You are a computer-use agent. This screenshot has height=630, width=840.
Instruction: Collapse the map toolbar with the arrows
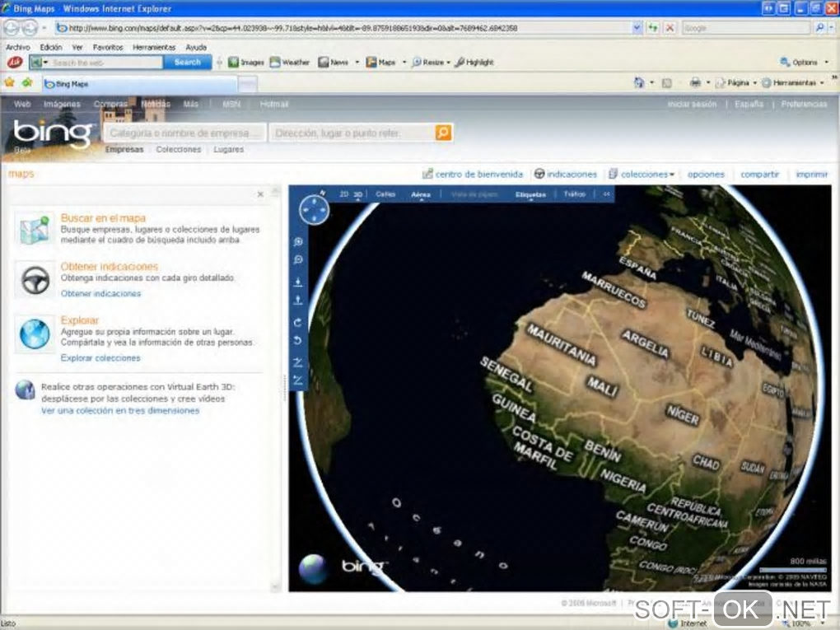606,194
